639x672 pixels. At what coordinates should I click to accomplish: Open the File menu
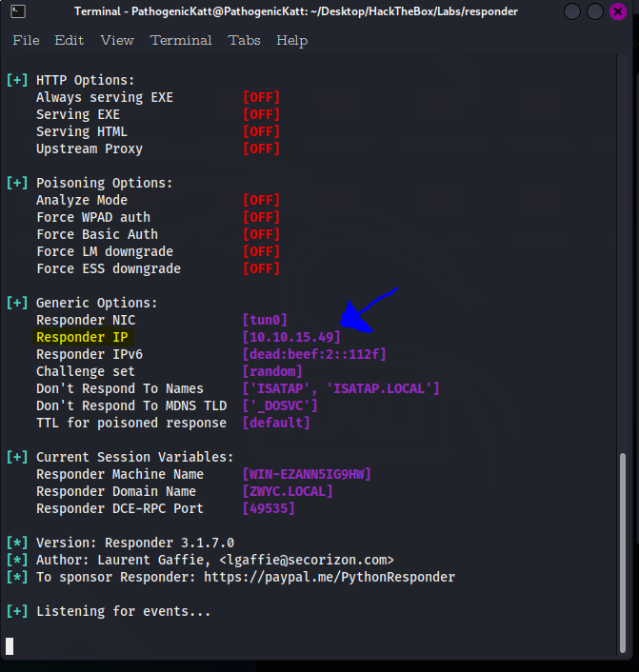pyautogui.click(x=26, y=40)
